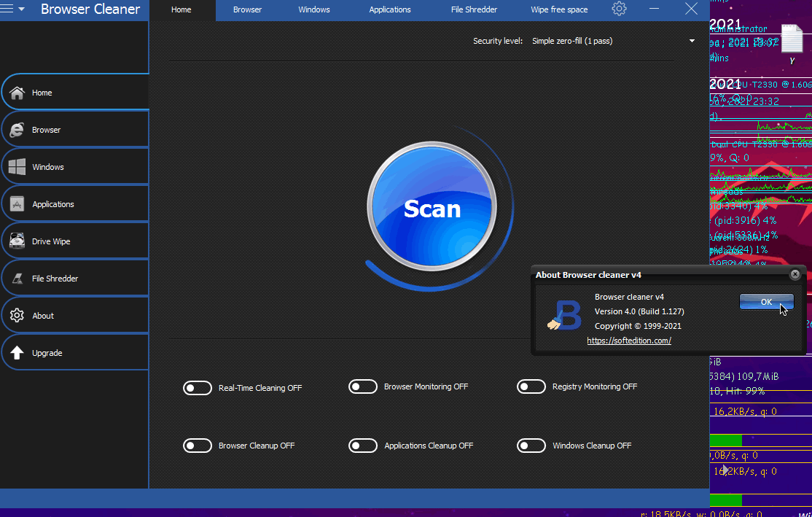Click the Security level: label
812x517 pixels.
[498, 41]
